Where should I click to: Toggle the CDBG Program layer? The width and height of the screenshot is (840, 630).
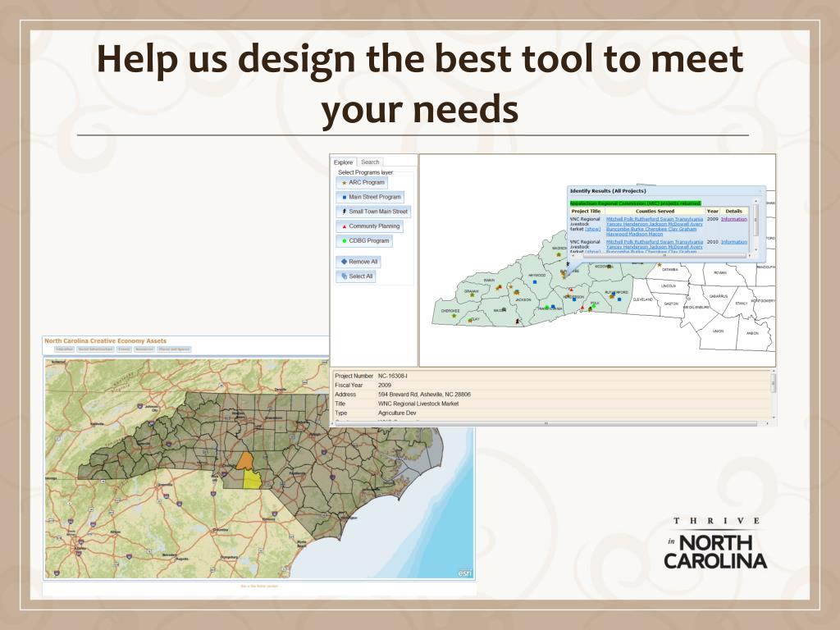pos(364,241)
